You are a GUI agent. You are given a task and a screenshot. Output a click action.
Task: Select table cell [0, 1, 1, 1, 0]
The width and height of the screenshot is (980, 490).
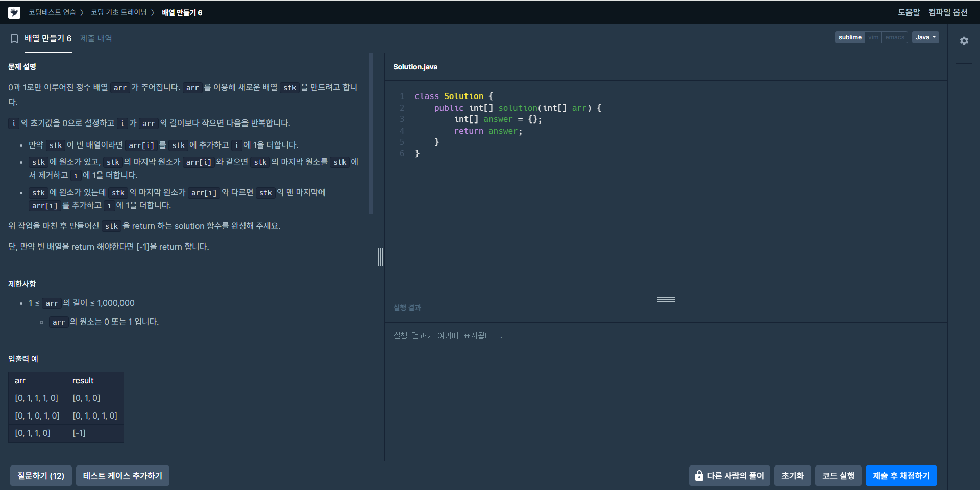point(37,398)
